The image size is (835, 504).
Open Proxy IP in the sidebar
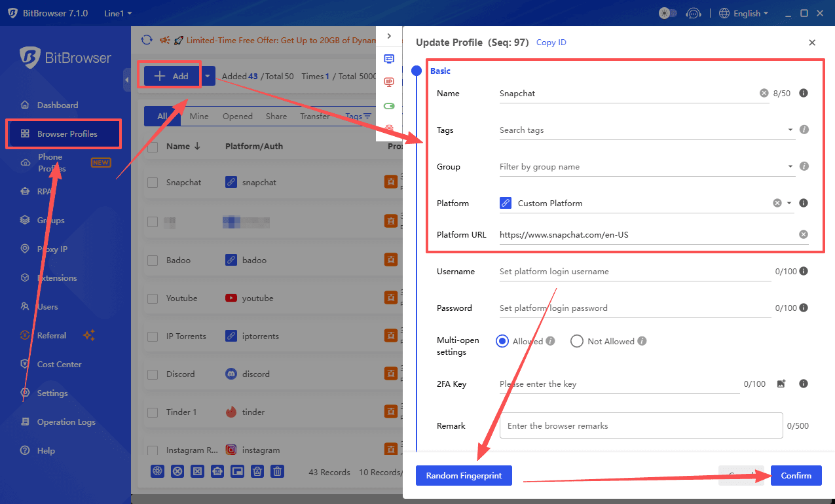52,249
